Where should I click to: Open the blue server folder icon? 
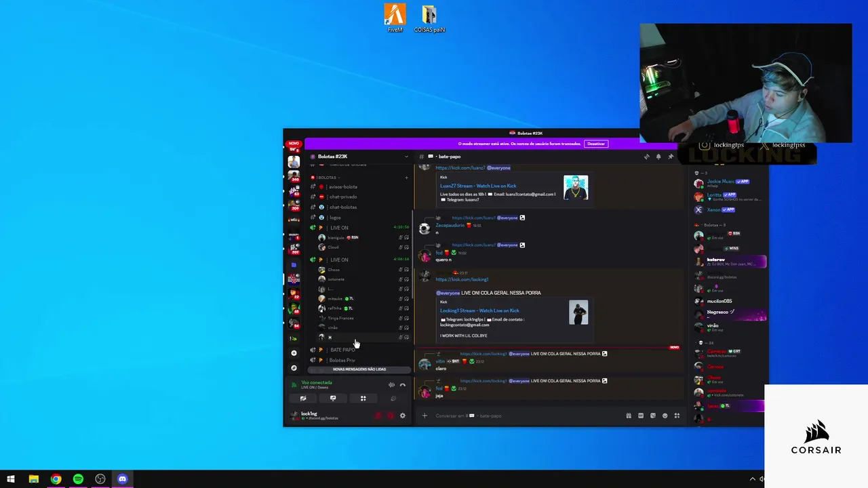pyautogui.click(x=294, y=264)
